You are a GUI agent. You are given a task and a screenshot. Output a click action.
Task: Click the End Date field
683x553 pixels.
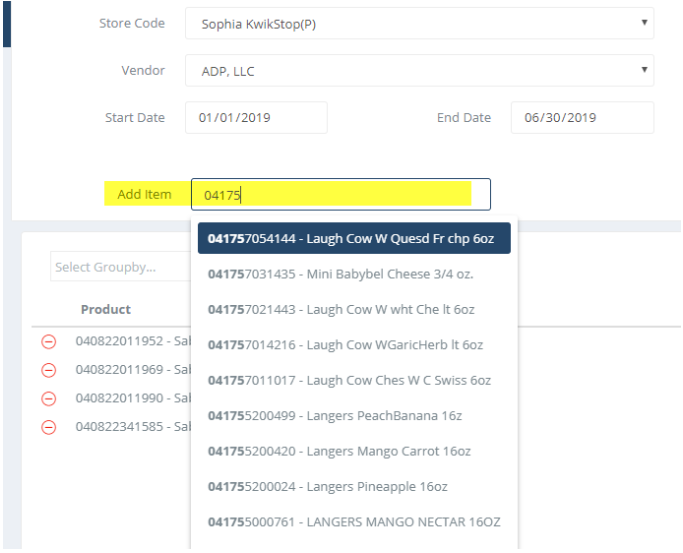click(x=582, y=118)
